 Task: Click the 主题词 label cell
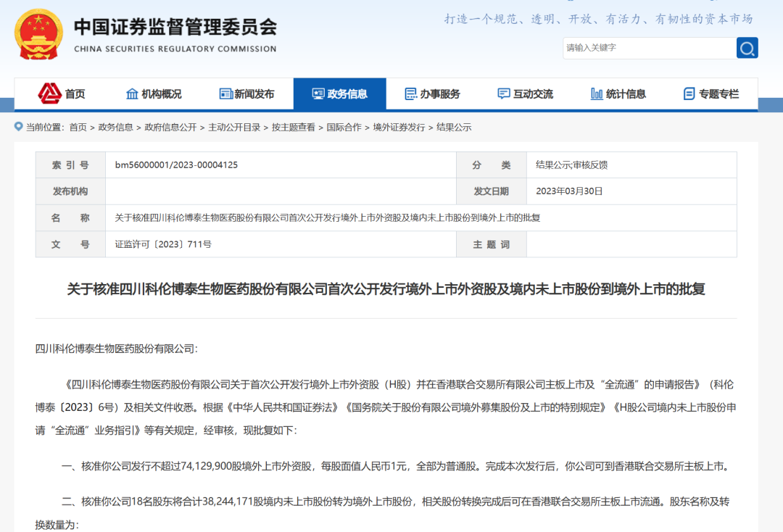coord(492,244)
